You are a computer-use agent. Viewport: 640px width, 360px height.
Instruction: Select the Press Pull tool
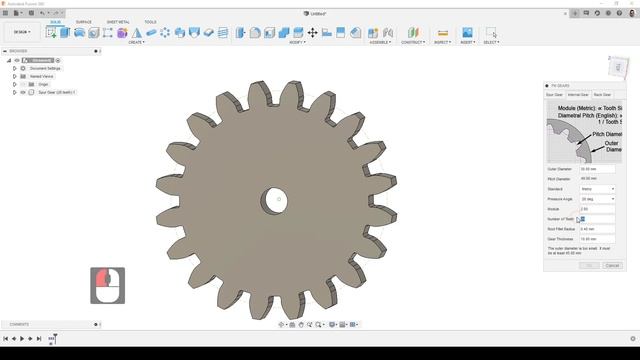click(x=240, y=33)
